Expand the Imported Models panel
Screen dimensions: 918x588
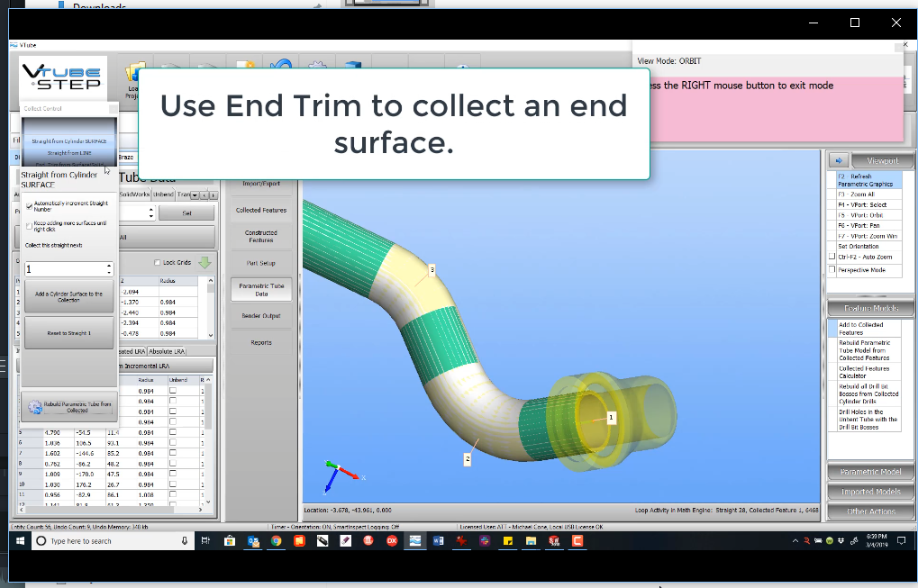click(x=870, y=492)
